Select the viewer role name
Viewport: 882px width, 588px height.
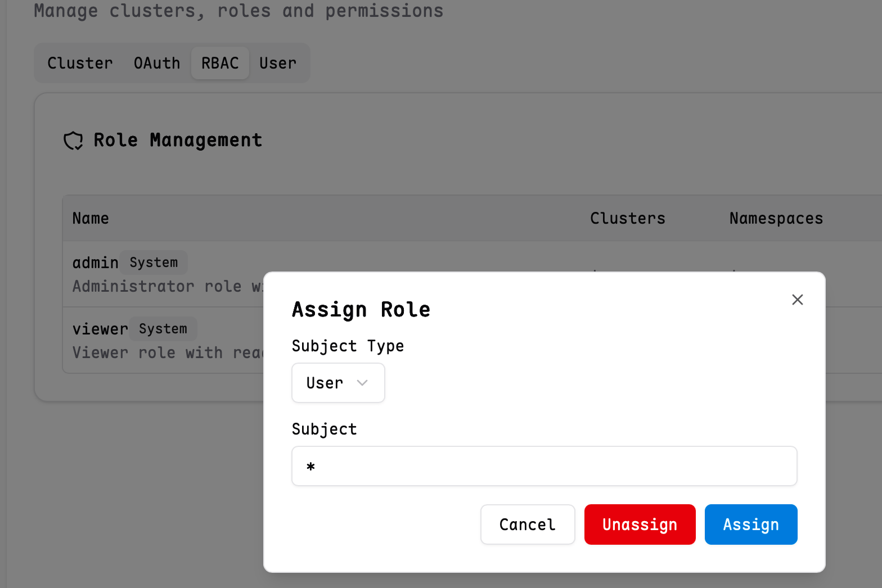[100, 329]
